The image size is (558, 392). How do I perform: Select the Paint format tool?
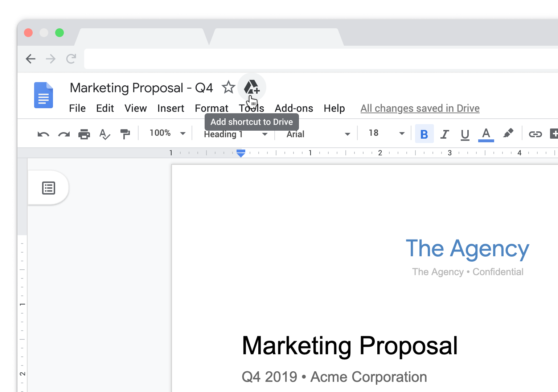(x=125, y=134)
